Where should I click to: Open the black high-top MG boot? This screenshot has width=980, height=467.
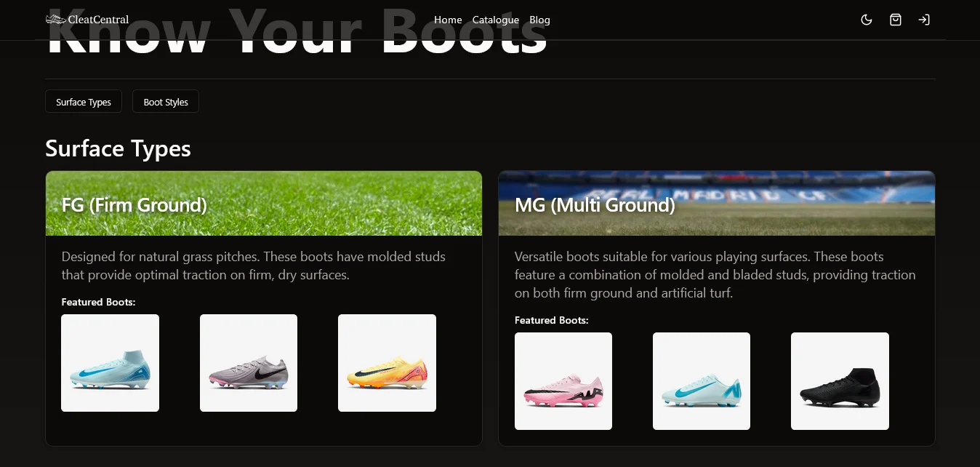click(x=840, y=381)
